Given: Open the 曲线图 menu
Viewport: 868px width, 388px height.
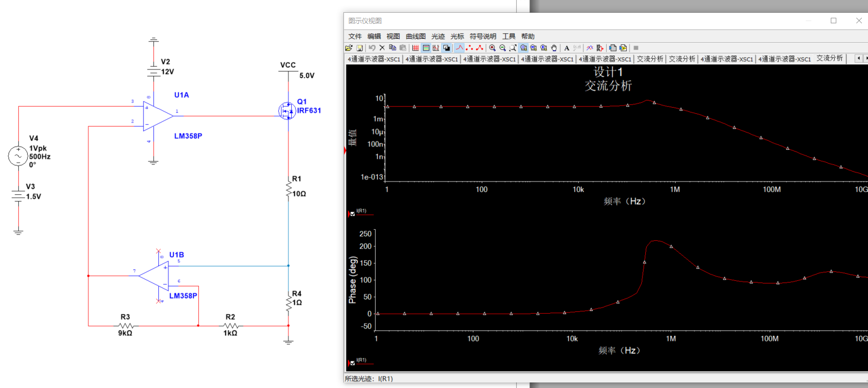Looking at the screenshot, I should pos(416,36).
